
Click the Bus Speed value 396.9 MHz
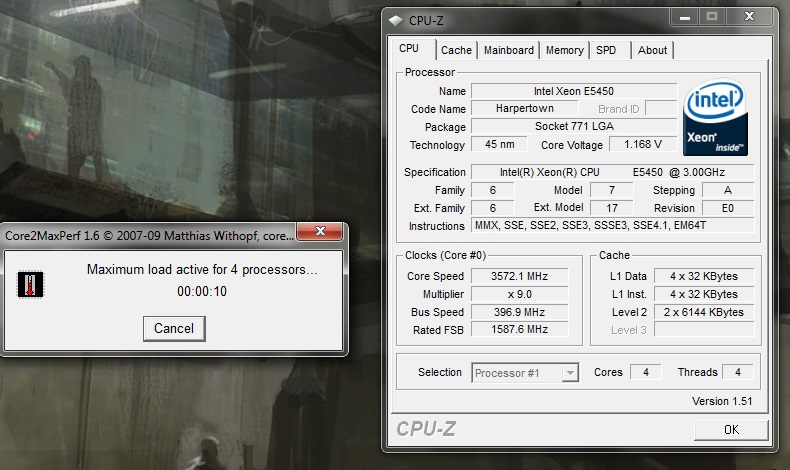(x=519, y=312)
